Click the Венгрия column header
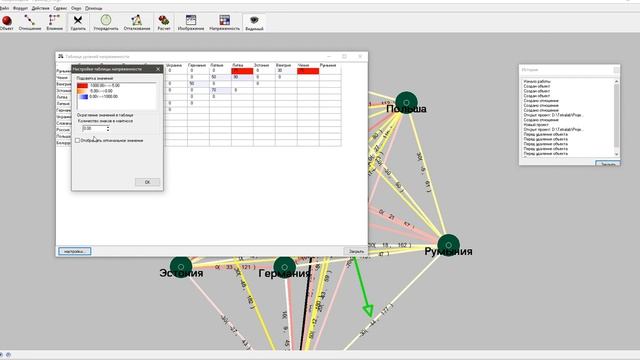640x360 pixels. pyautogui.click(x=283, y=65)
